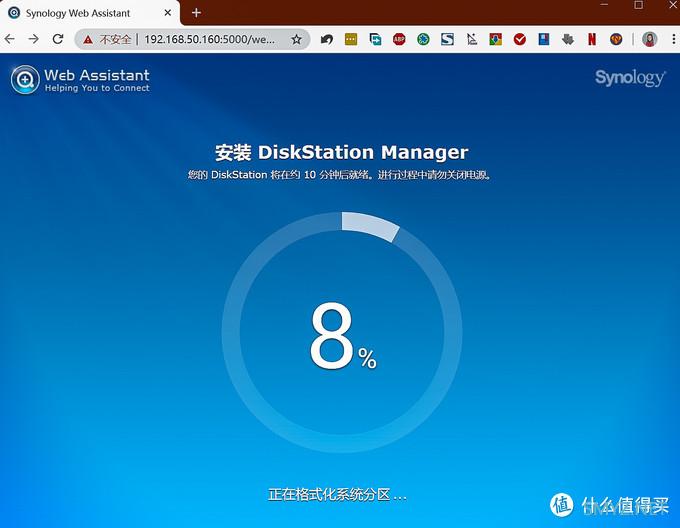Click the Superman-shield extension icon
This screenshot has height=528, width=680.
point(616,39)
